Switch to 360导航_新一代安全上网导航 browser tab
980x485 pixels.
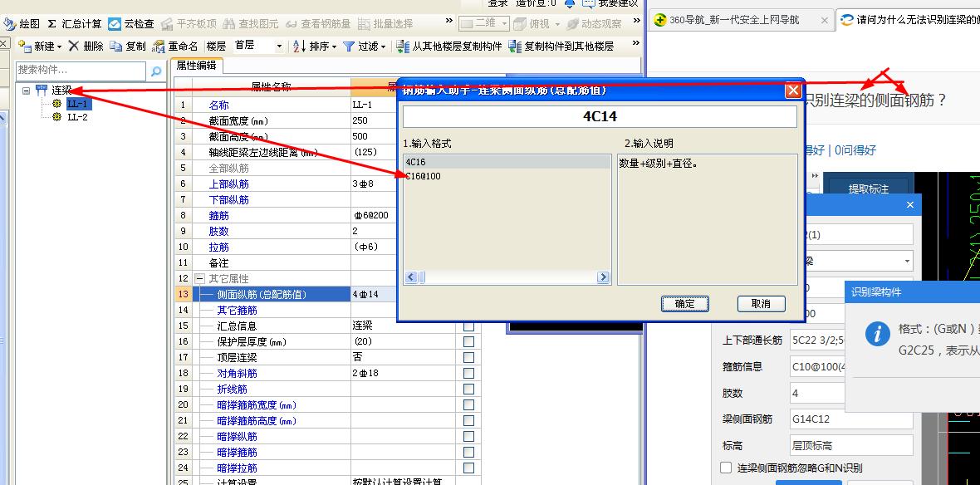coord(742,20)
